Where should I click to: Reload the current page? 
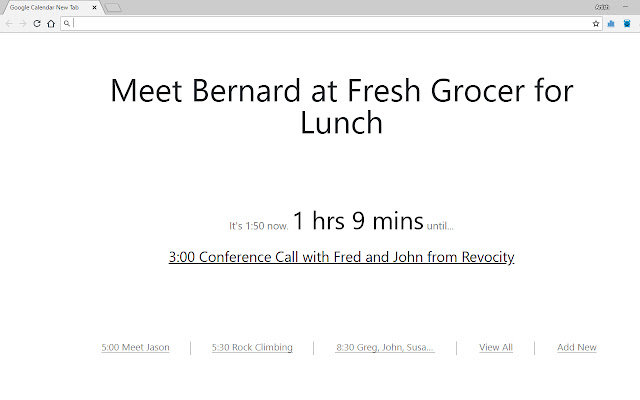pos(37,22)
